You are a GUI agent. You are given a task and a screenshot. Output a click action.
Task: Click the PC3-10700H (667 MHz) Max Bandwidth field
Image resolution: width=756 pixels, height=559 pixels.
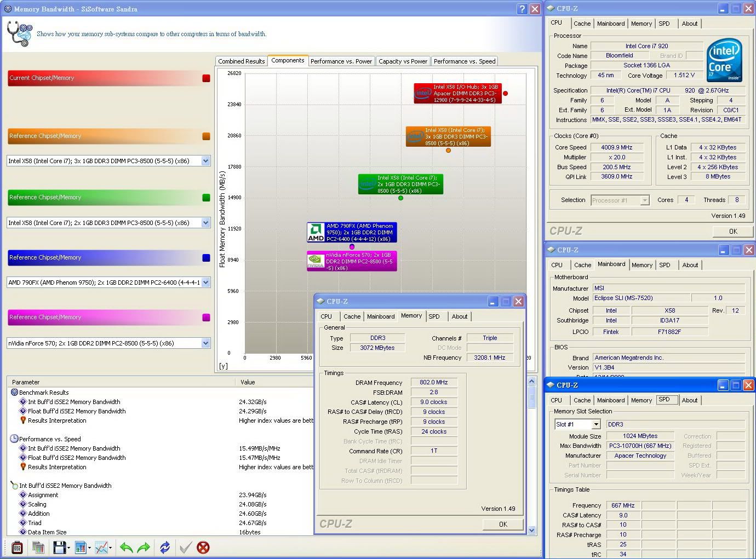point(640,446)
